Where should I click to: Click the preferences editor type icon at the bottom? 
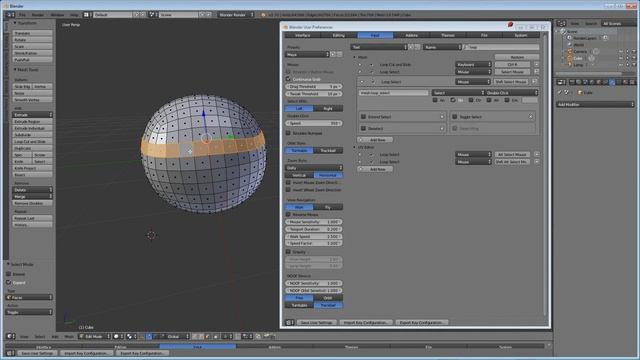[x=11, y=353]
